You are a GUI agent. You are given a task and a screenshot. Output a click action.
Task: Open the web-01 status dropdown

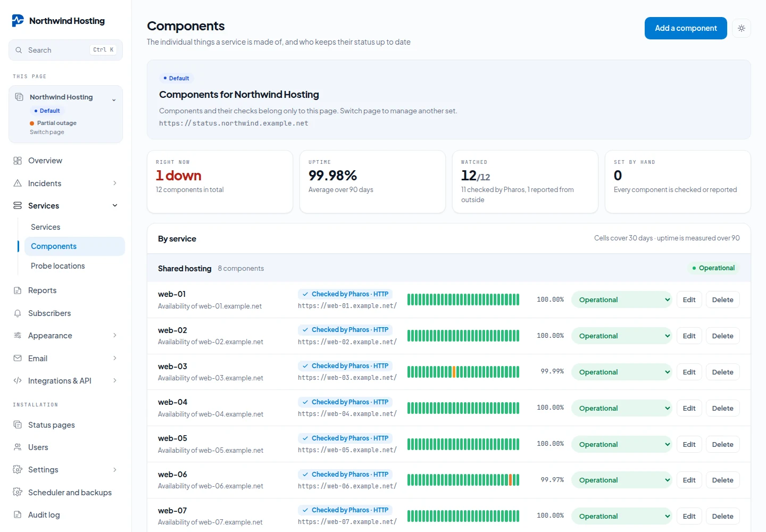(x=621, y=300)
